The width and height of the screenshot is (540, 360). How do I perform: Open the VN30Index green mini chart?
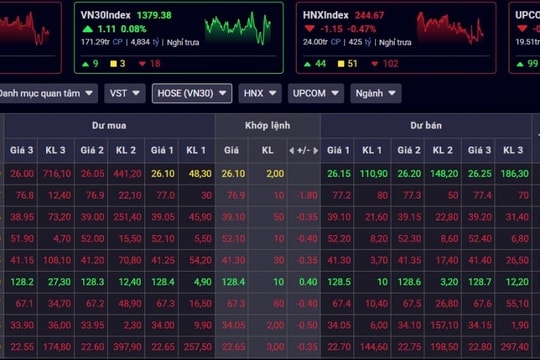click(x=238, y=28)
